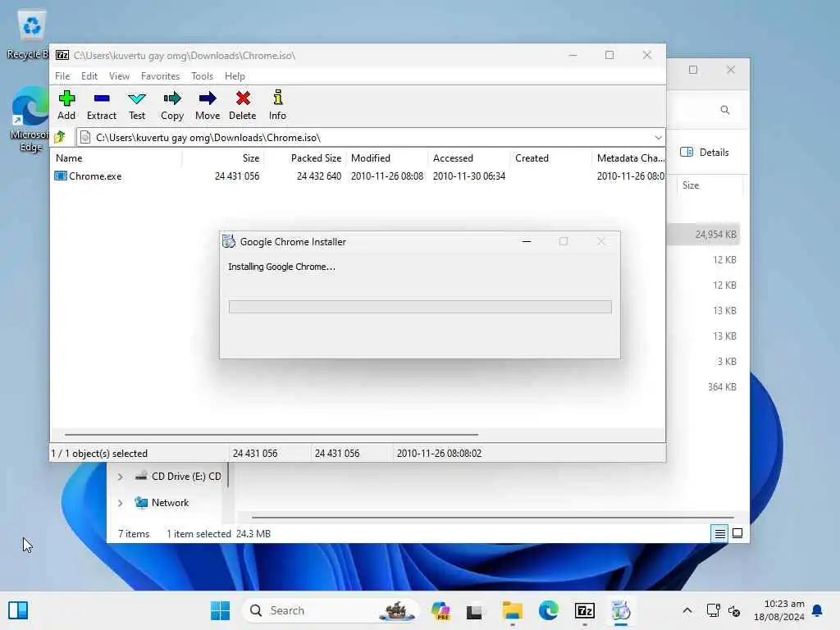Toggle the Details pane in File Explorer

[705, 152]
